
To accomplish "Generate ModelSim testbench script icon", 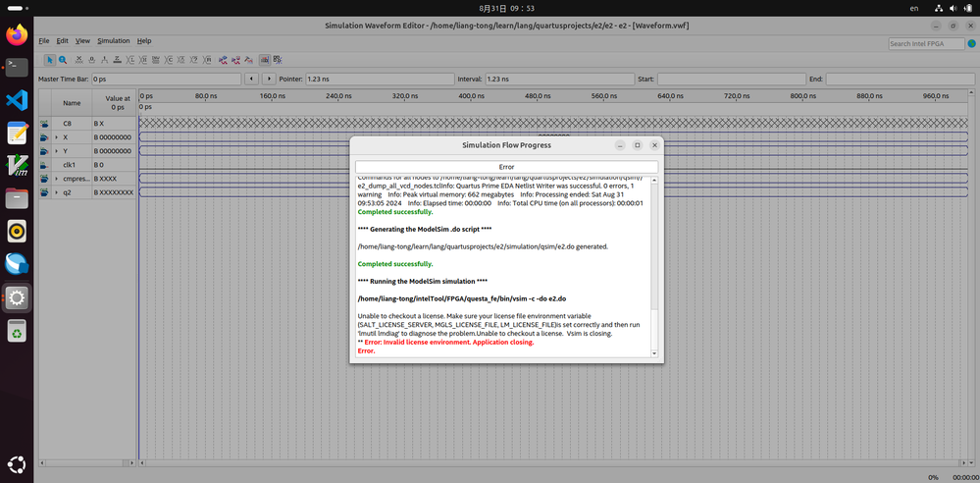I will (248, 60).
